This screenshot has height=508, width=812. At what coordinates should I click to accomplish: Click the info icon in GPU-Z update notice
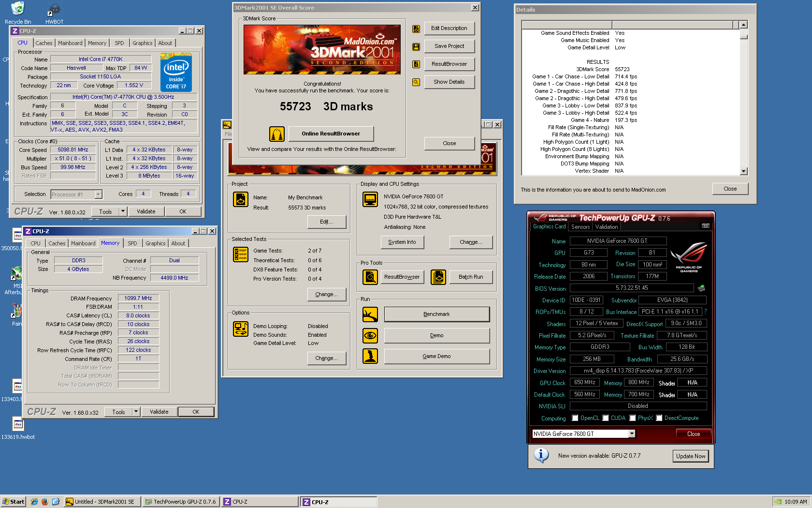point(541,455)
